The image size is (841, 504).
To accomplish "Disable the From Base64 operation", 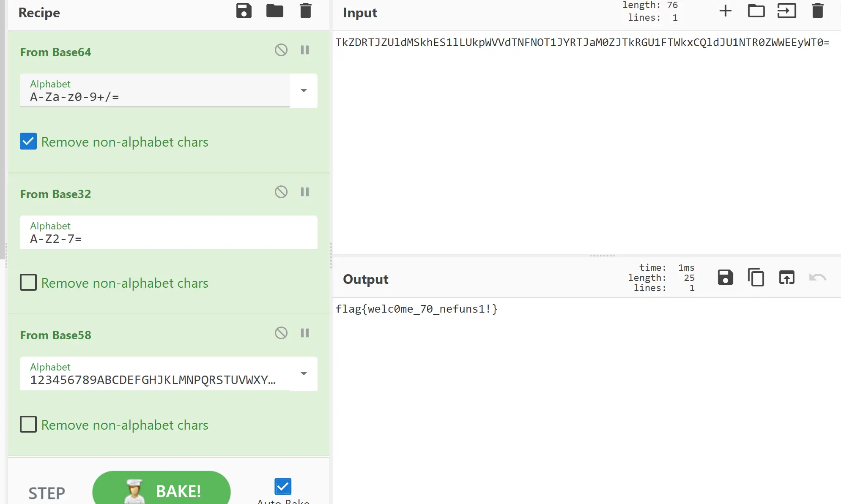I will (281, 50).
